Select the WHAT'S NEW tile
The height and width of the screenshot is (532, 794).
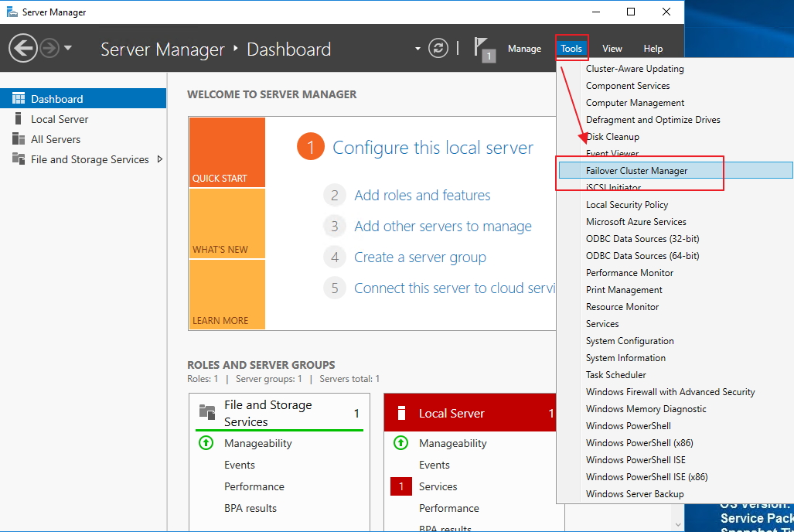coord(227,223)
